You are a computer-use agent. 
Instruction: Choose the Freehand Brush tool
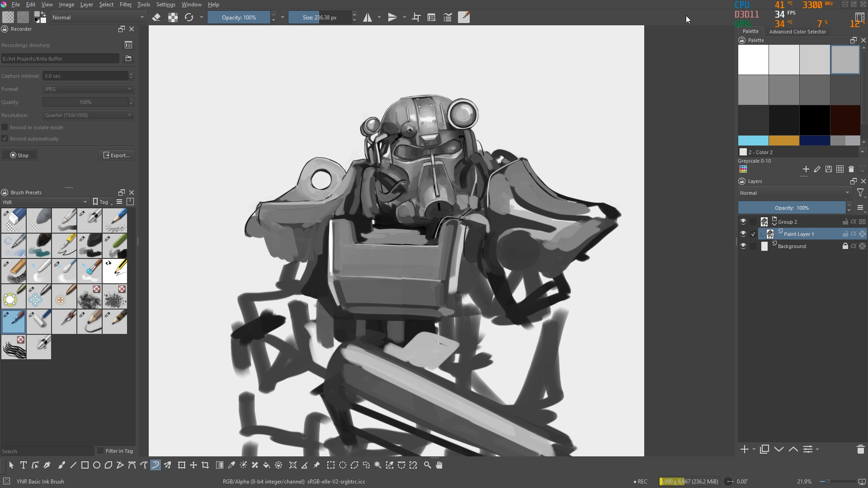click(x=61, y=465)
